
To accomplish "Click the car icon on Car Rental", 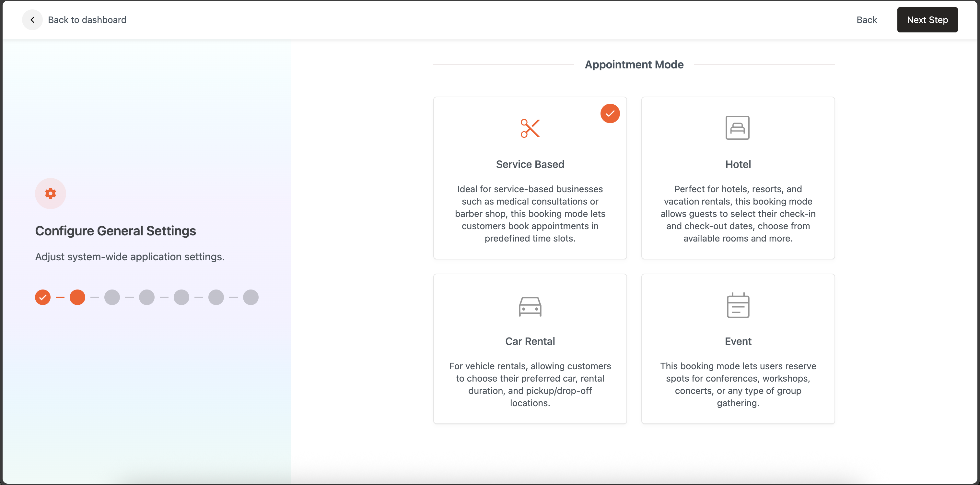I will (x=530, y=306).
